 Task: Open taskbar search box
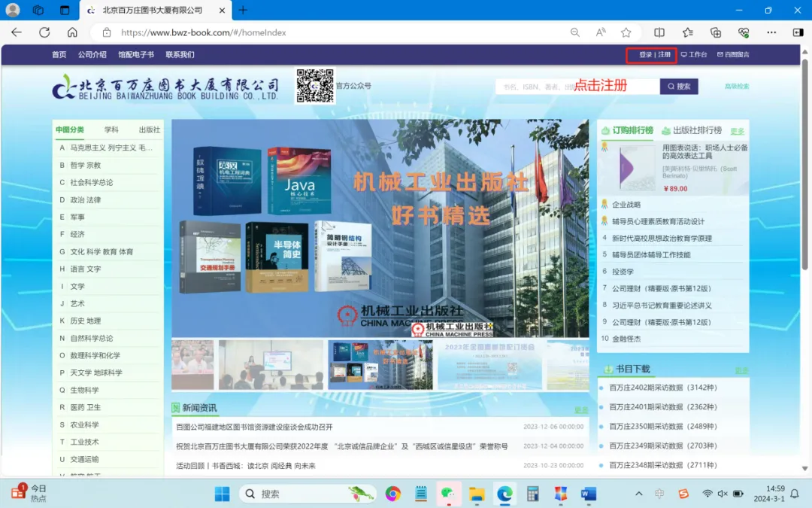click(309, 494)
